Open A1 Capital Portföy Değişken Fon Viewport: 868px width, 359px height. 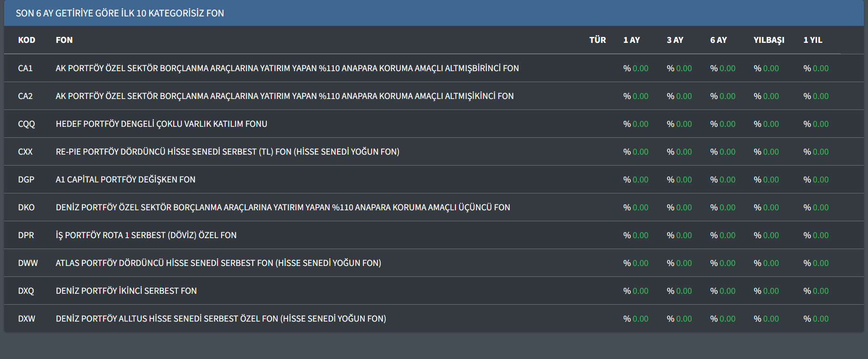click(125, 180)
